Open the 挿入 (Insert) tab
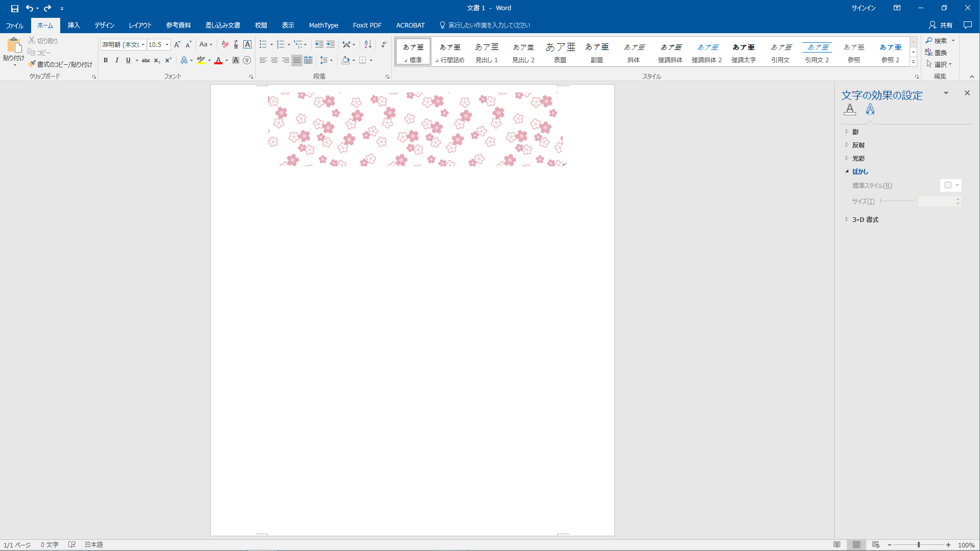 [x=74, y=25]
